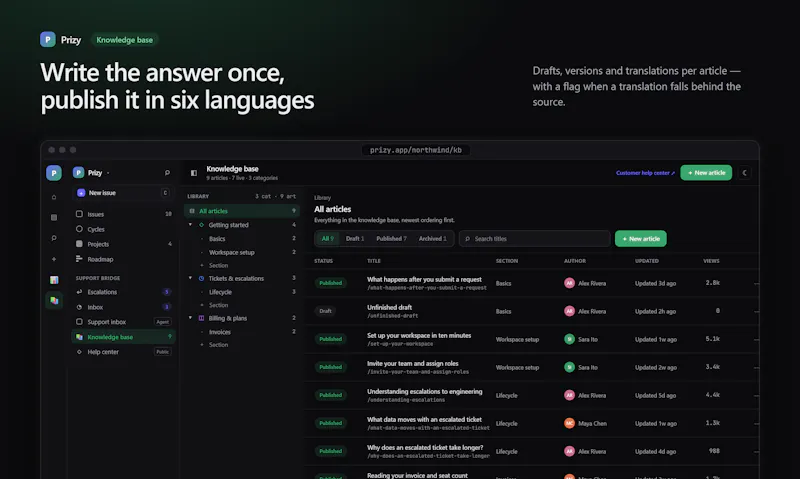The image size is (800, 479).
Task: Sort by the UPDATED column header
Action: (646, 261)
